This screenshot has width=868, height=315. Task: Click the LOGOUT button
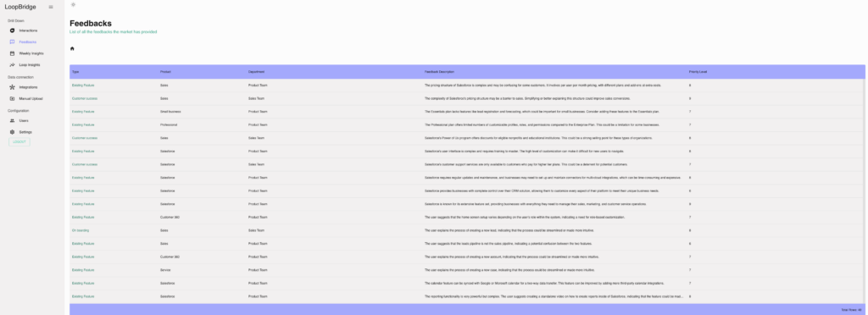pos(19,142)
